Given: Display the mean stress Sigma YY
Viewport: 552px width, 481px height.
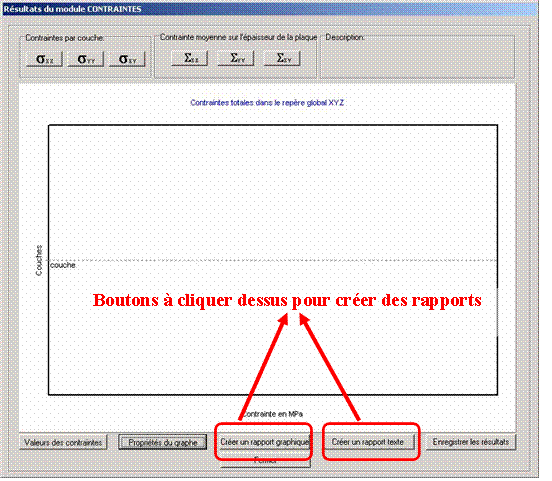Looking at the screenshot, I should (x=236, y=58).
